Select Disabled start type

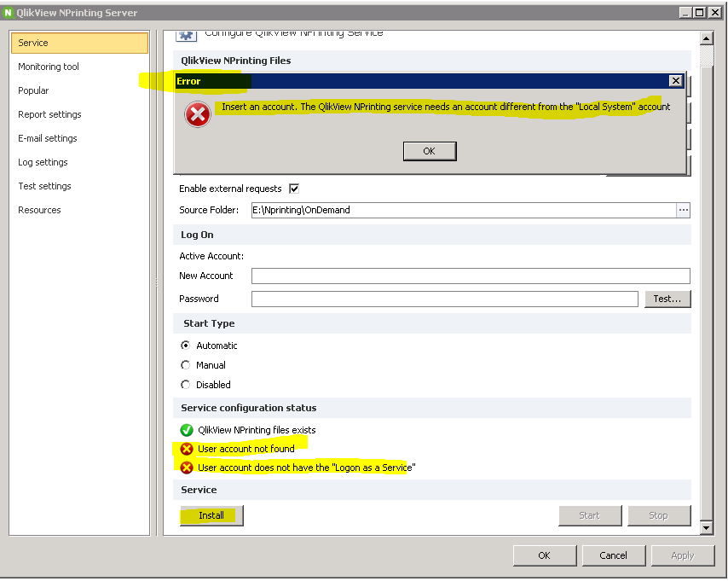pyautogui.click(x=185, y=385)
